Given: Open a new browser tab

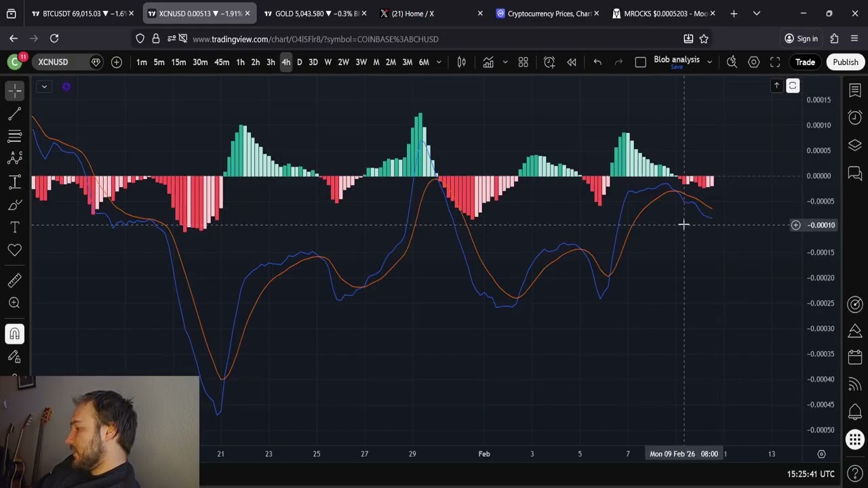Looking at the screenshot, I should 734,14.
